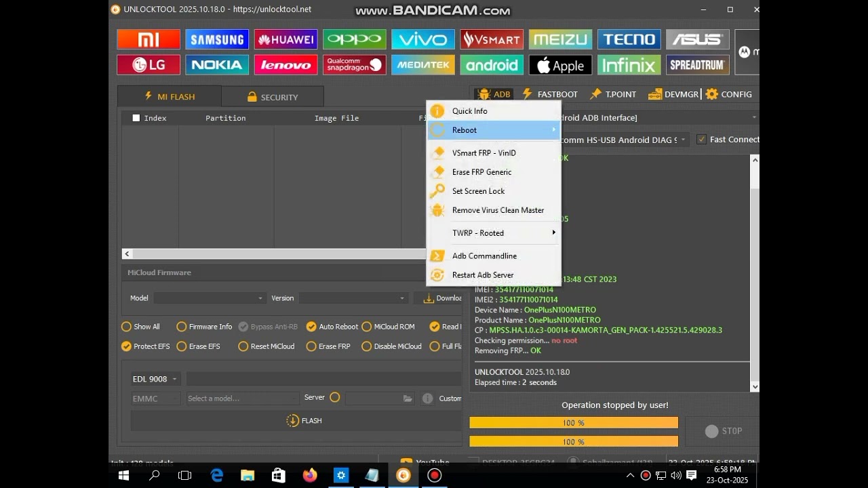
Task: Select Set Screen Lock
Action: (494, 191)
